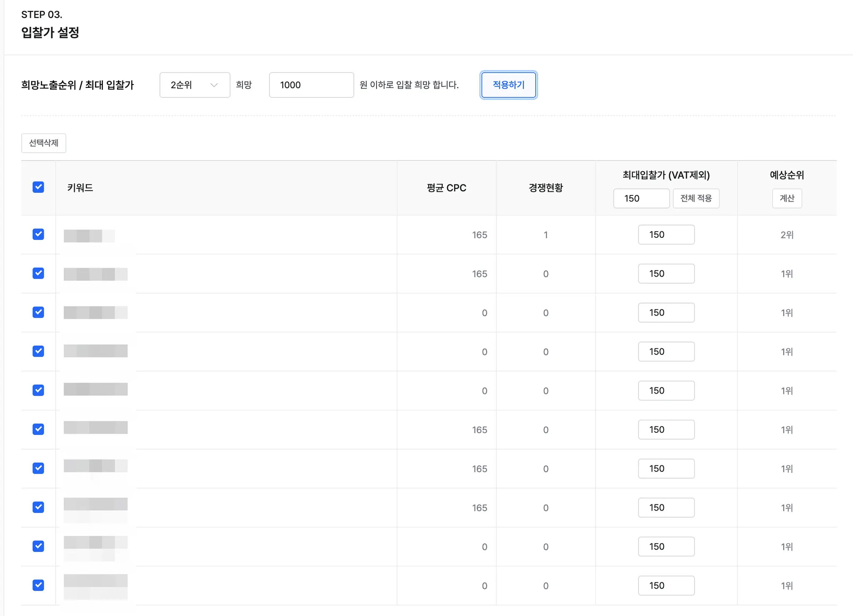
Task: Click the 계산 button under 예상순위
Action: (787, 198)
